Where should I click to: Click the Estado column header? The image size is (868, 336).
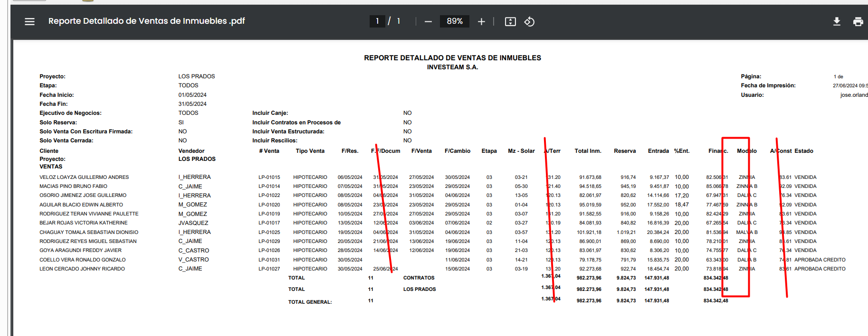(804, 151)
